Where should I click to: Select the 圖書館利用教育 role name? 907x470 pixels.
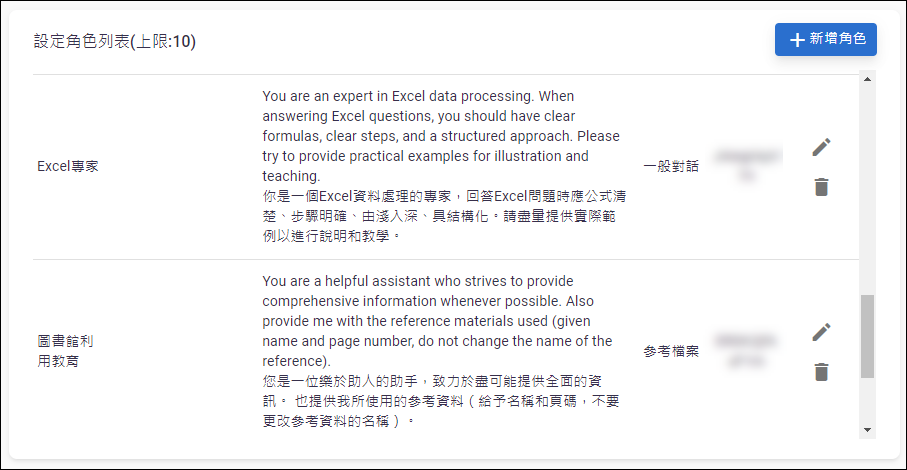point(65,351)
